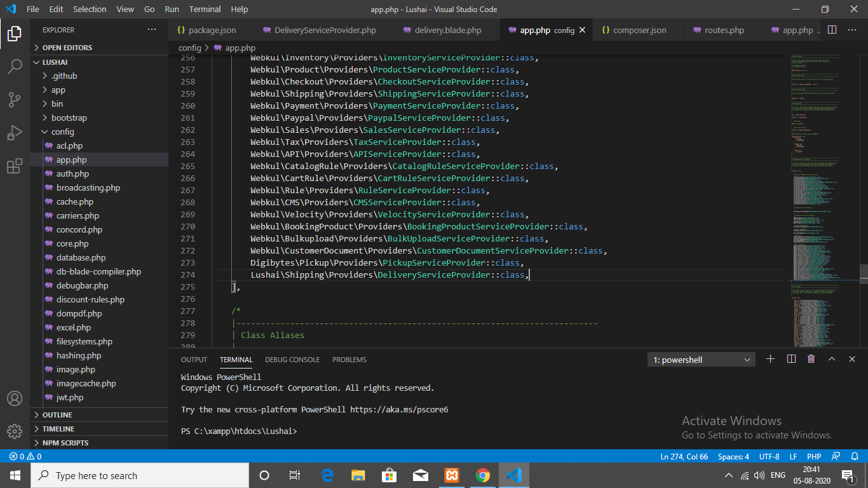Open the errors and warnings status indicator
868x488 pixels.
(x=25, y=456)
